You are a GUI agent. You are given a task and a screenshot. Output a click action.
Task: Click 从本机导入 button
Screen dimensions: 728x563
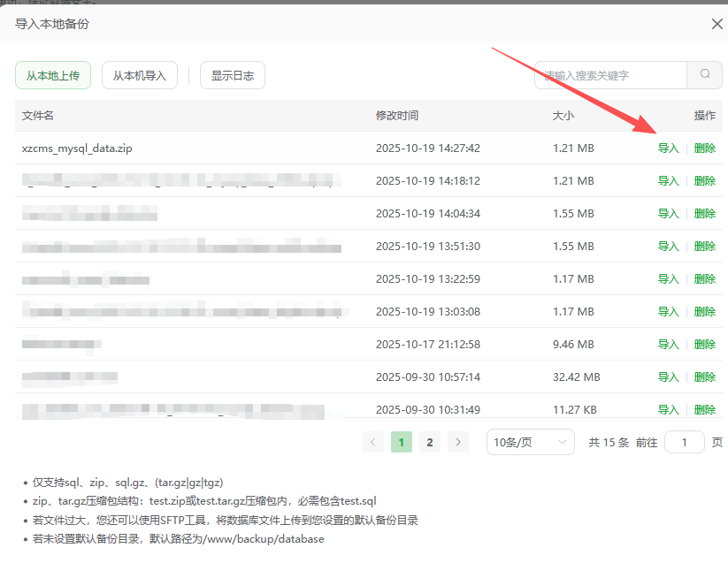[140, 76]
